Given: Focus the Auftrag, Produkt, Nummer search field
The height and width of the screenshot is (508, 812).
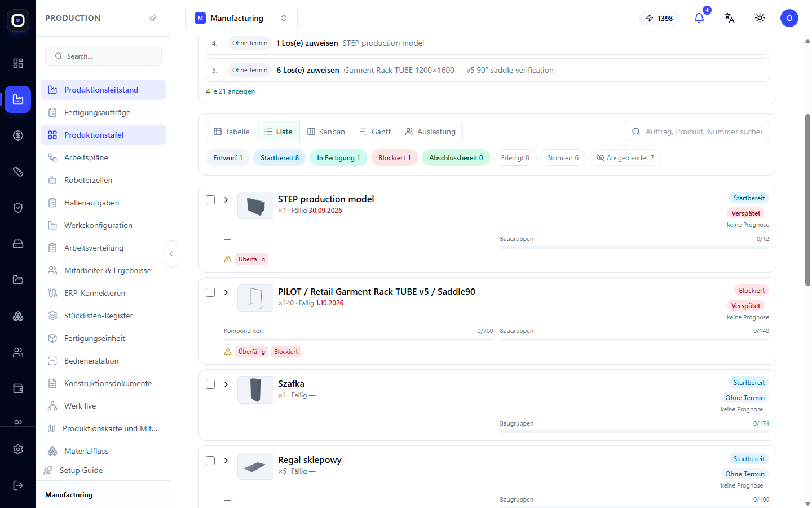Looking at the screenshot, I should coord(697,132).
